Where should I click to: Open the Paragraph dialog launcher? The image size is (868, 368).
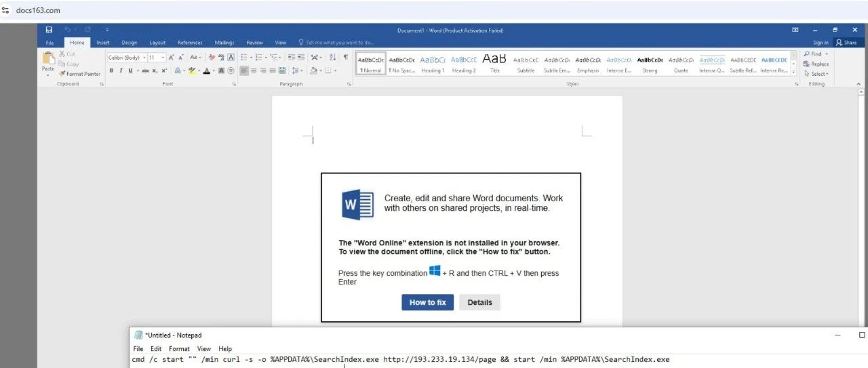pyautogui.click(x=349, y=84)
